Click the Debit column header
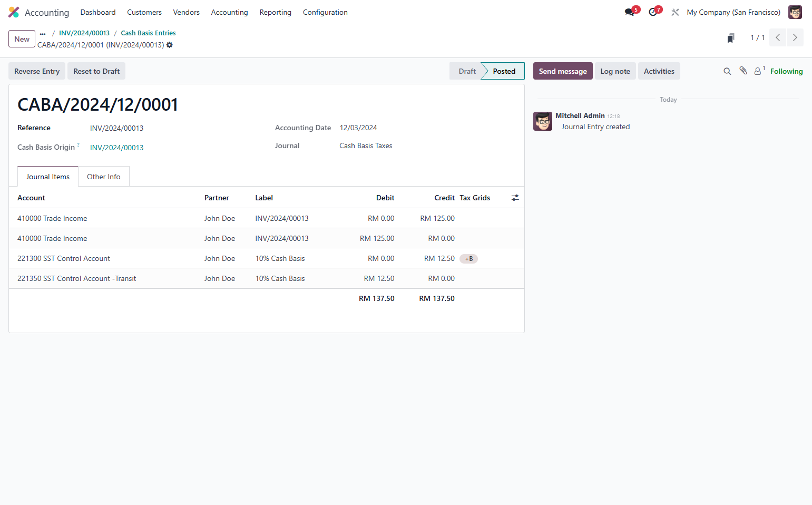Image resolution: width=812 pixels, height=505 pixels. 385,198
